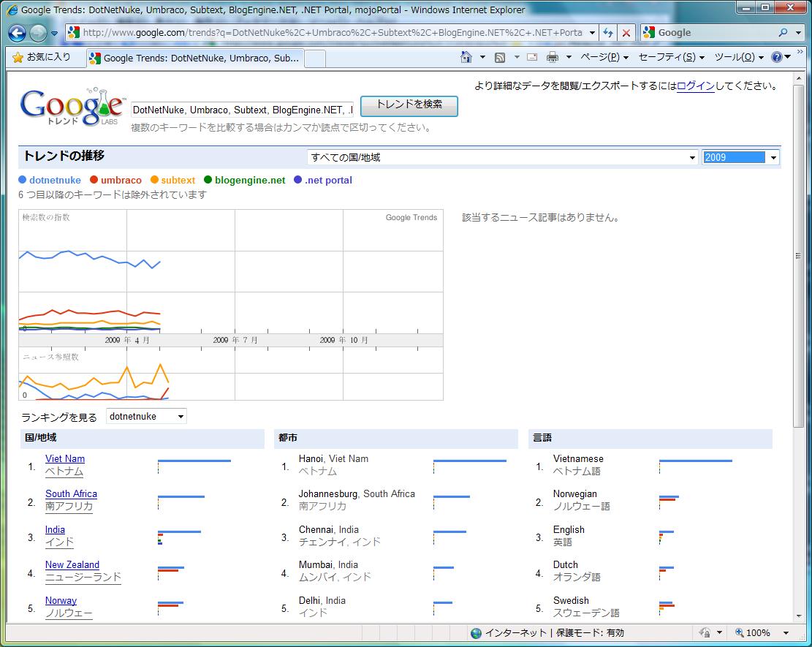Screen dimensions: 812x647
Task: Open the ツール(O) menu
Action: point(739,57)
